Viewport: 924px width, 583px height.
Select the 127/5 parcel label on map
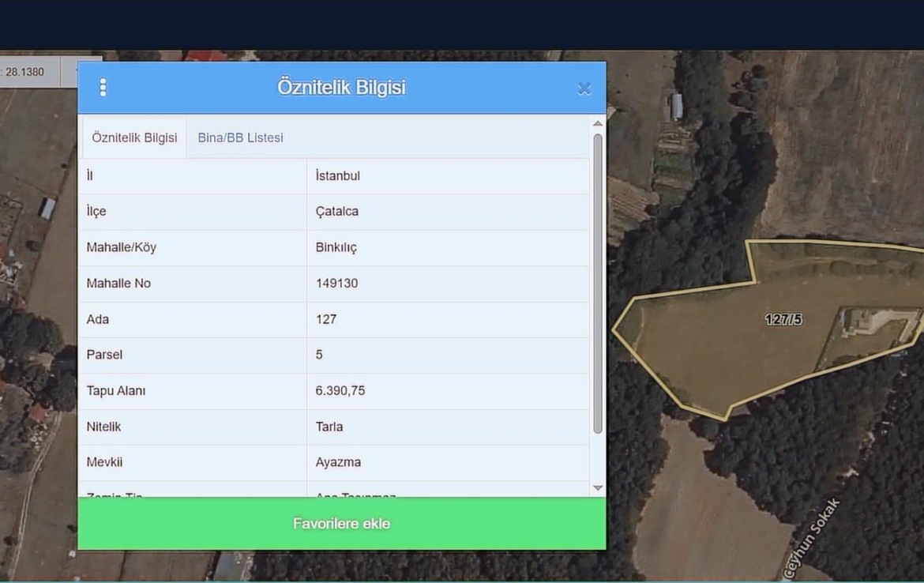(x=783, y=319)
